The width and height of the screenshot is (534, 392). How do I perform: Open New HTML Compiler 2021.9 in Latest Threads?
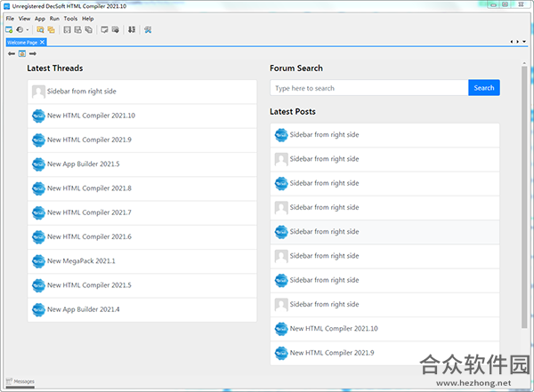pos(142,140)
